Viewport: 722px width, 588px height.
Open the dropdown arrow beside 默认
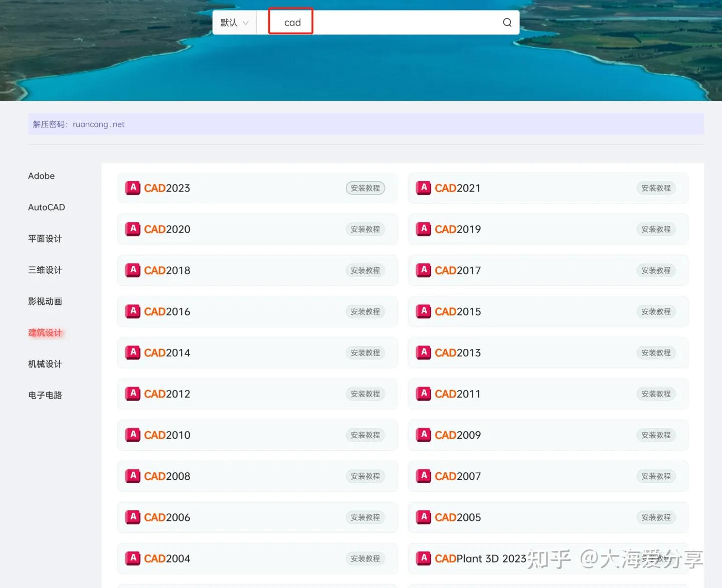click(246, 23)
